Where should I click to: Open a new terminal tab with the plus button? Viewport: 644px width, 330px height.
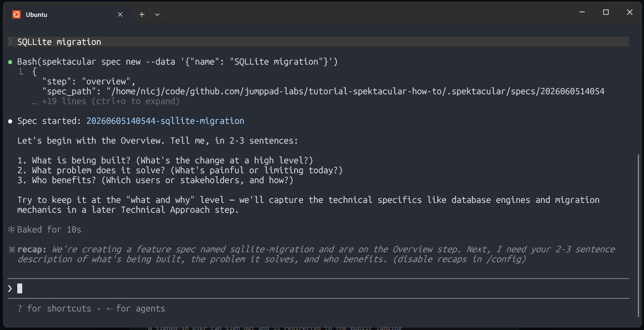coord(142,14)
